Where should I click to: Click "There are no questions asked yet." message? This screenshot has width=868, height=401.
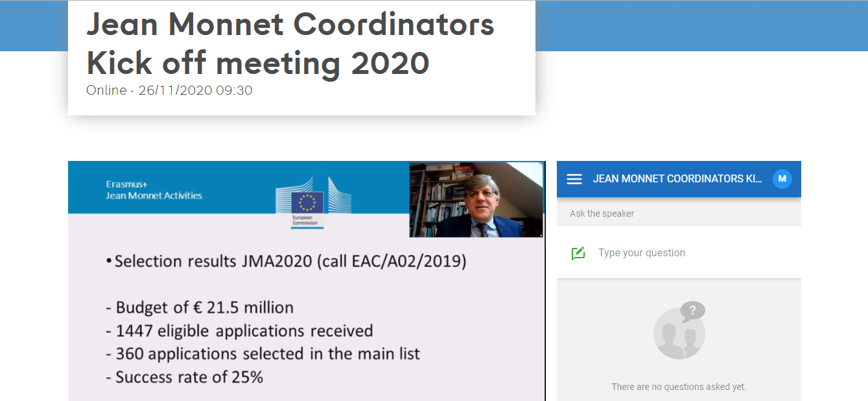coord(679,387)
